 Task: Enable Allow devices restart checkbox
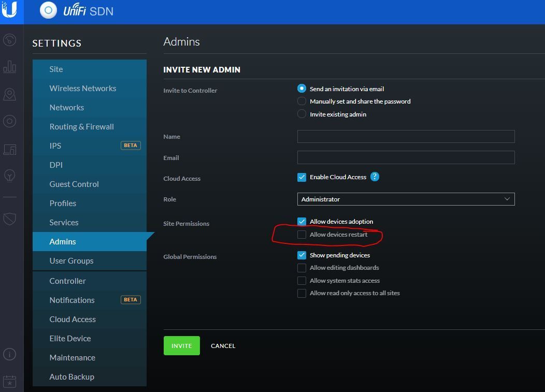point(302,235)
